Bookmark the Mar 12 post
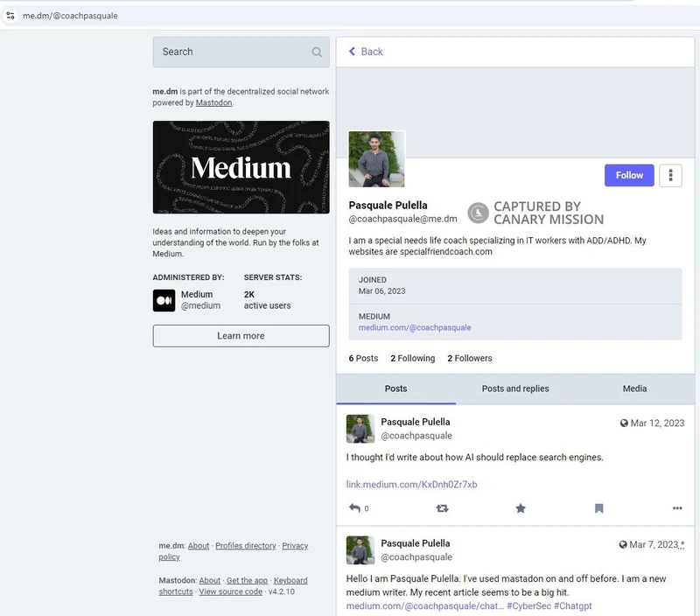Image resolution: width=700 pixels, height=616 pixels. (x=599, y=508)
